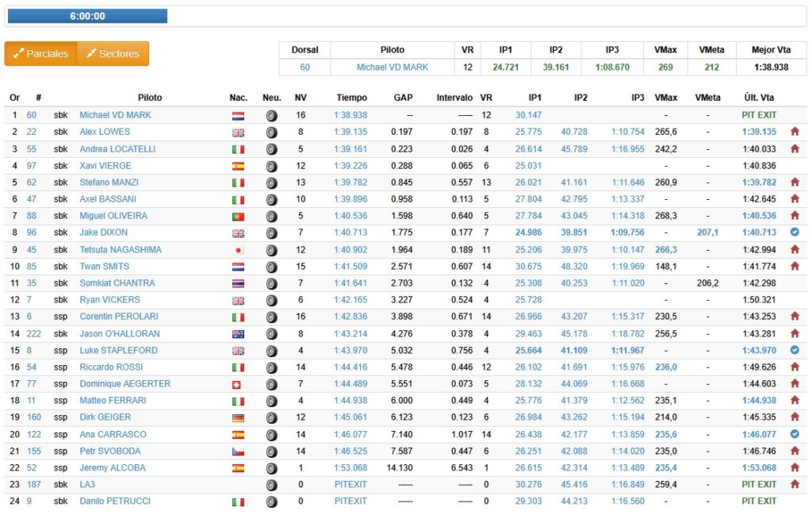
Task: Open Michael VD MARK link in summary table
Action: 392,67
